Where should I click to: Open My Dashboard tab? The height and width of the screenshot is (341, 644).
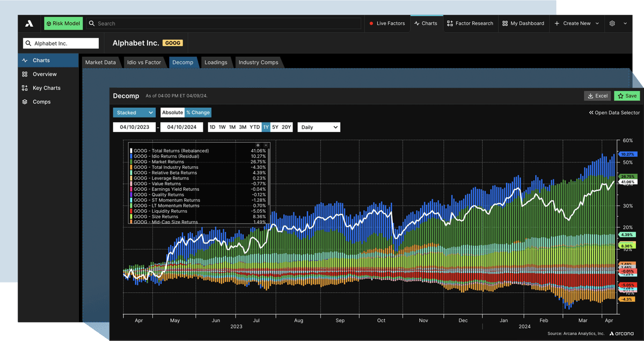click(x=523, y=24)
